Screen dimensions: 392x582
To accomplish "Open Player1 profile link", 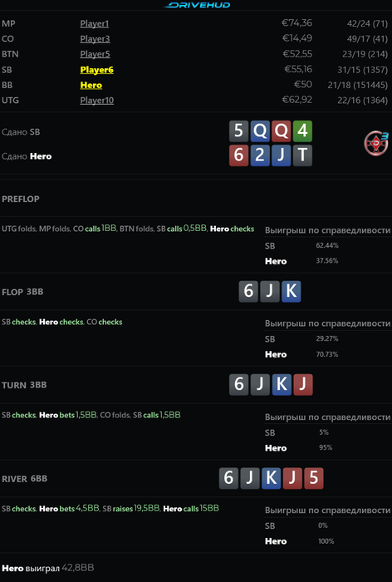I will click(x=95, y=23).
